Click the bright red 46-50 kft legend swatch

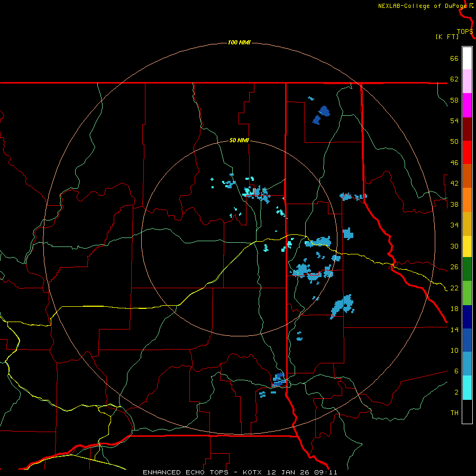point(467,152)
